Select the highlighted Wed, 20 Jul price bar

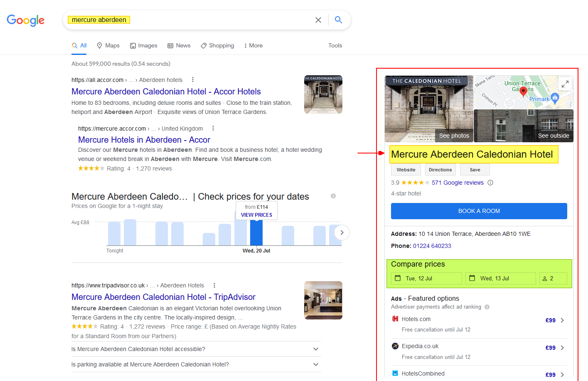256,233
